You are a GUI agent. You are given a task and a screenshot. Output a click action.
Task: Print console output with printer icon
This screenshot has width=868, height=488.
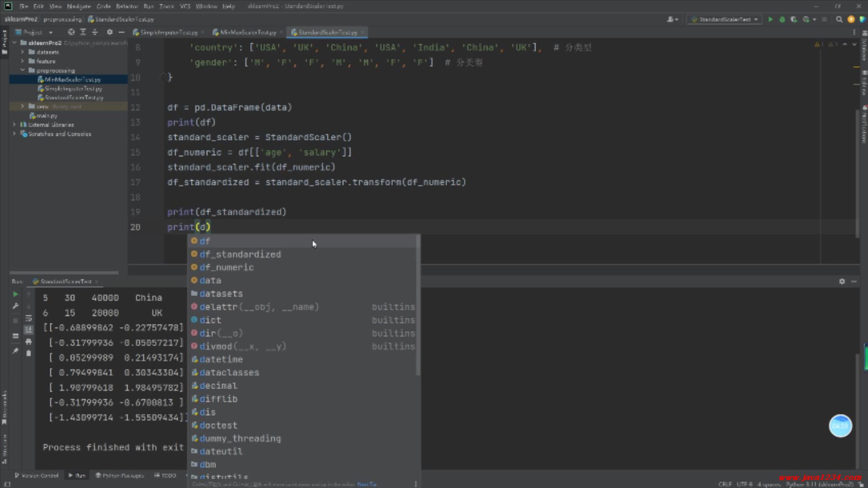28,342
